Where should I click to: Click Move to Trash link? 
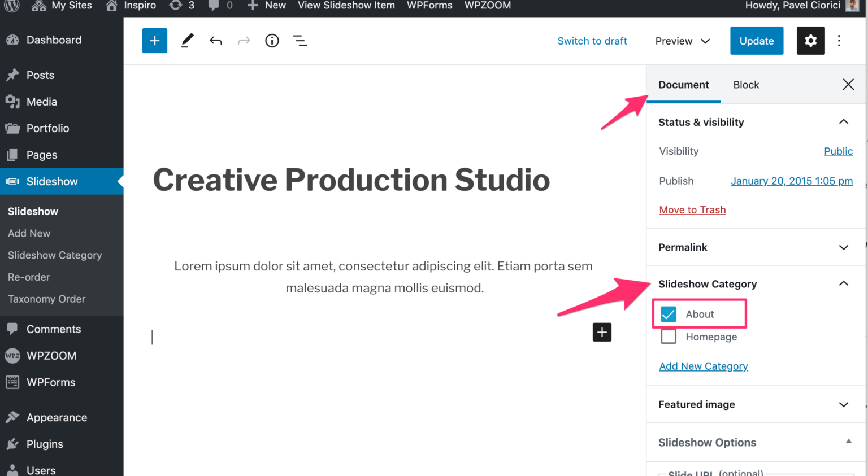(x=692, y=210)
